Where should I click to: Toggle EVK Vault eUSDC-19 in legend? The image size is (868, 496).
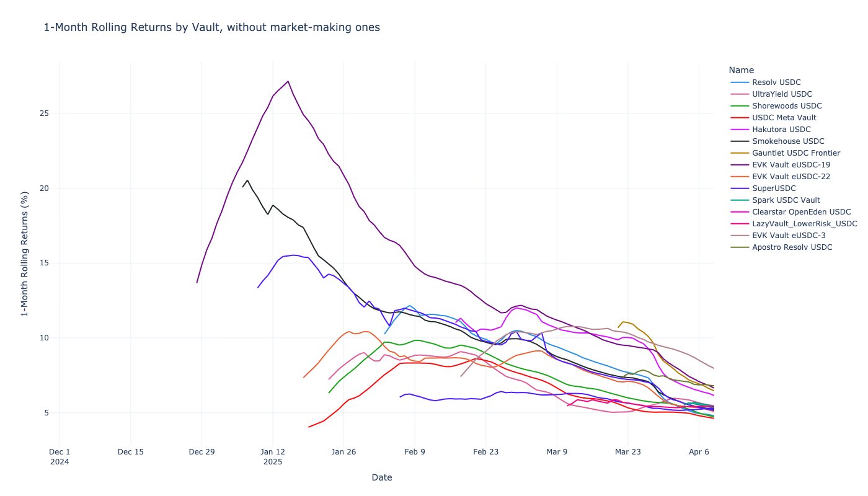[790, 165]
